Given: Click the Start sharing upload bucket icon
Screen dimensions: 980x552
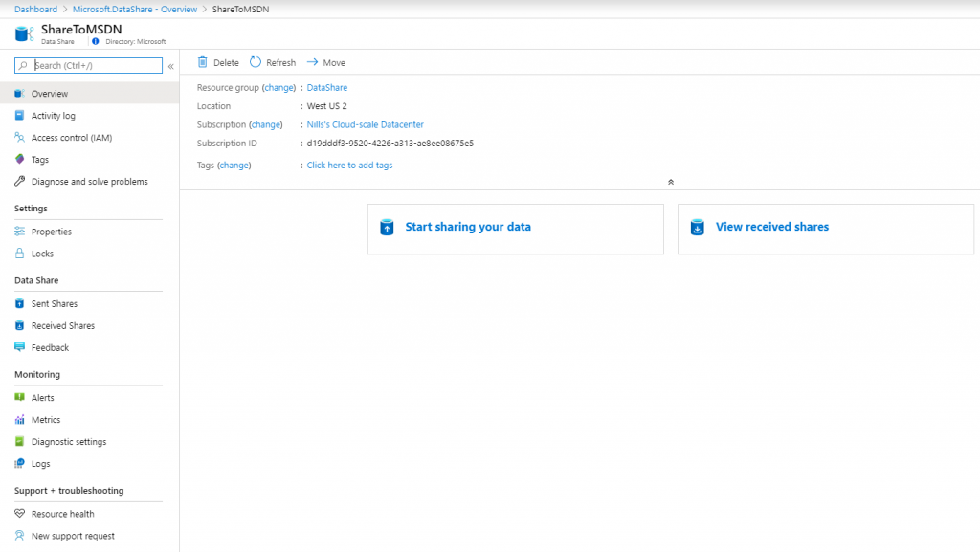Looking at the screenshot, I should (x=387, y=228).
